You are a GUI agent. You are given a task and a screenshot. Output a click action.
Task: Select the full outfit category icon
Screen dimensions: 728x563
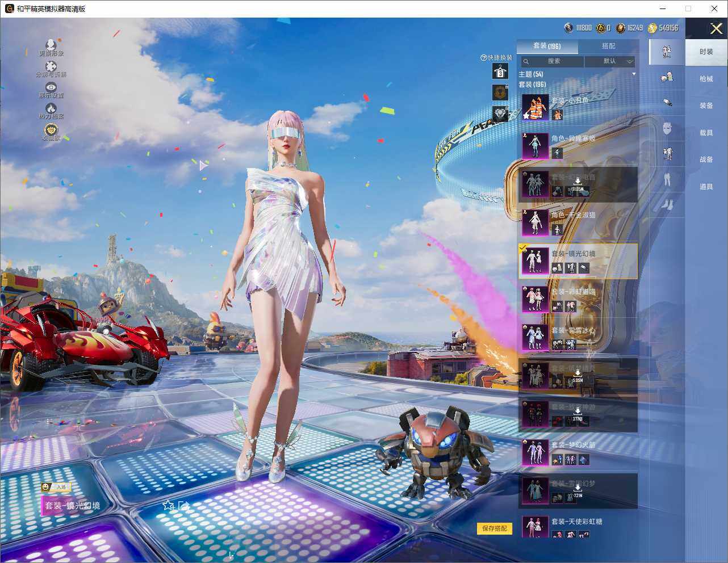point(667,51)
